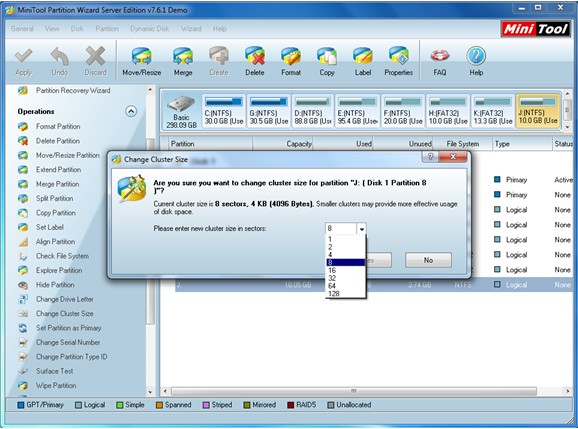Viewport: 578px width, 429px height.
Task: Select the Move/Resize toolbar icon
Action: 142,56
